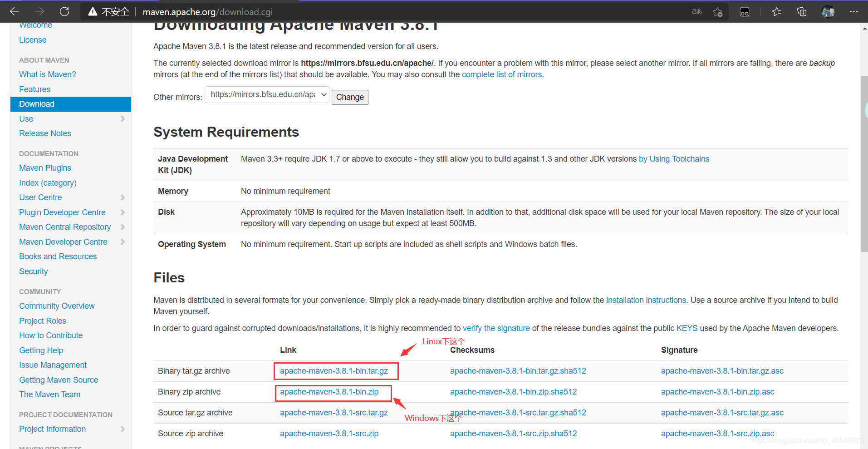The image size is (868, 449).
Task: Open Getting Maven Source link
Action: pos(59,380)
